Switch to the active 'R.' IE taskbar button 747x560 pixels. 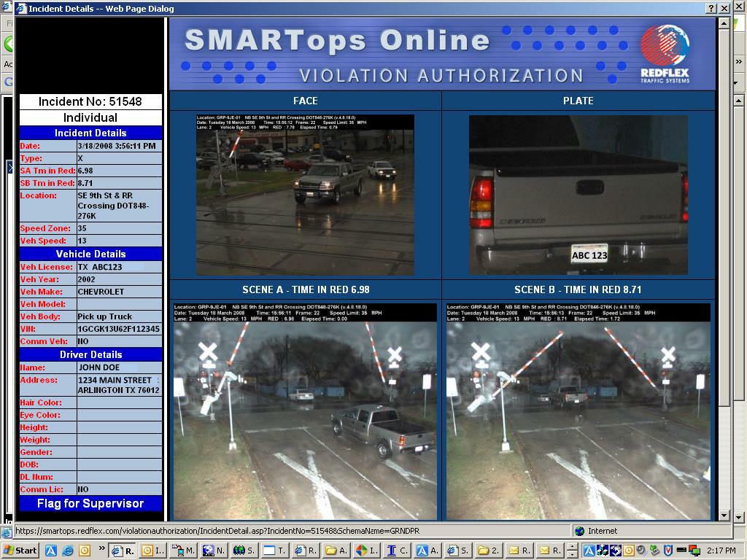[x=122, y=551]
